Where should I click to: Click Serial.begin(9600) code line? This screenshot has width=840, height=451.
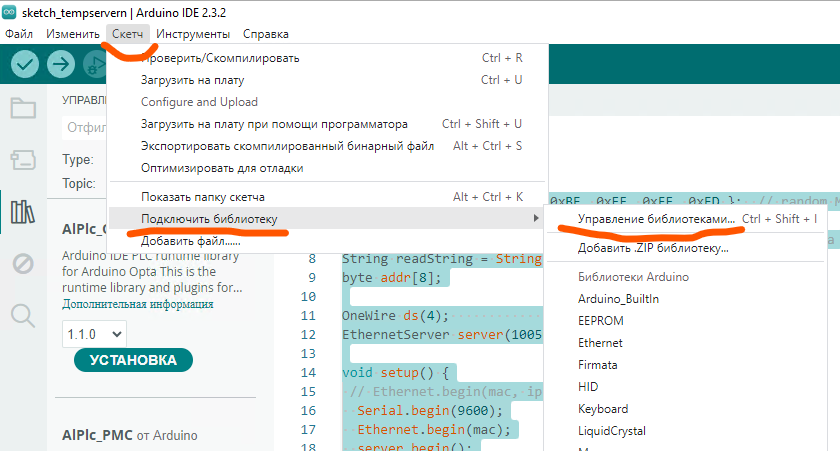point(430,411)
